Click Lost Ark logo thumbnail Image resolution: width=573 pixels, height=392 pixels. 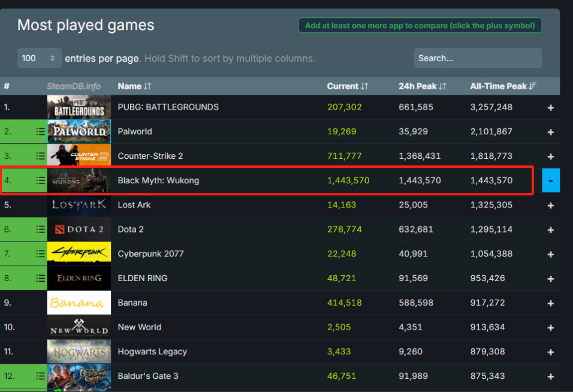click(x=79, y=205)
